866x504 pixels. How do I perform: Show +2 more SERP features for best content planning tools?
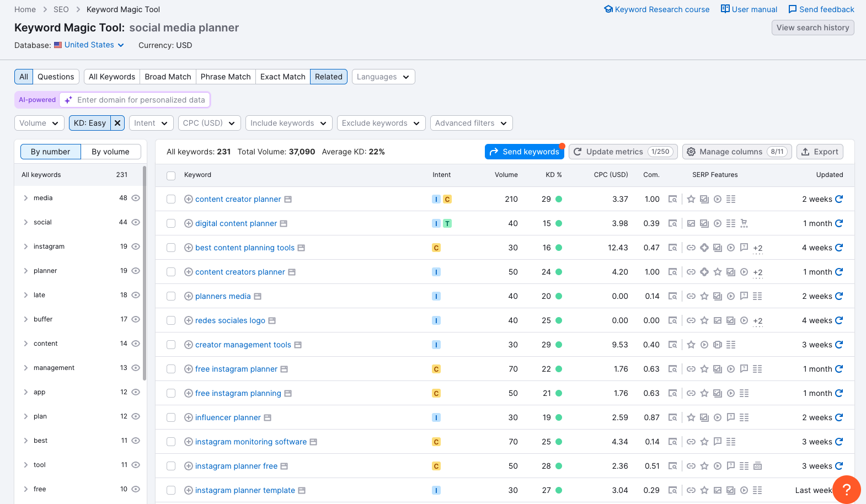pos(758,248)
